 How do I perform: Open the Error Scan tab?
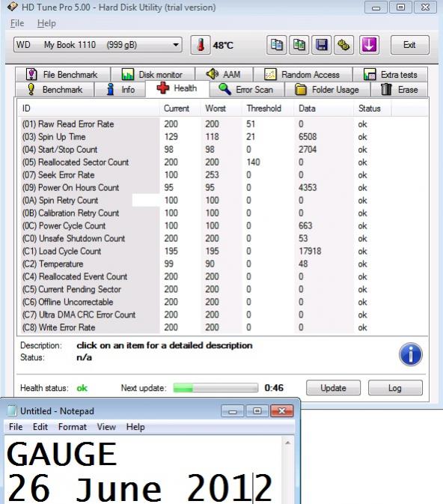pyautogui.click(x=247, y=89)
